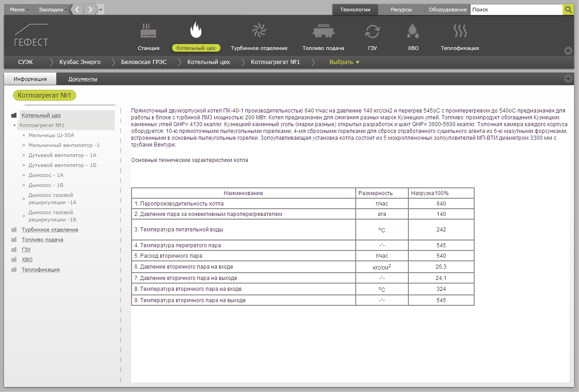
Task: Select Дутьевой вентилятор - 1А
Action: pyautogui.click(x=63, y=155)
